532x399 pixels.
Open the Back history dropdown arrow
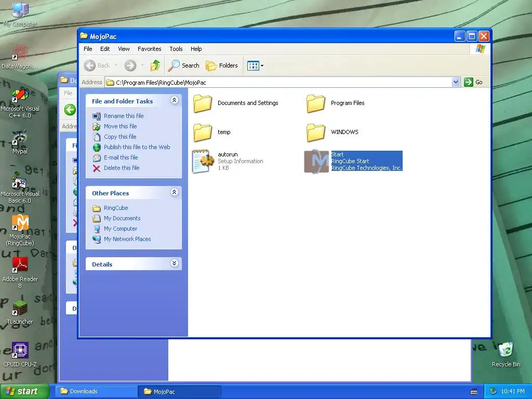click(116, 65)
